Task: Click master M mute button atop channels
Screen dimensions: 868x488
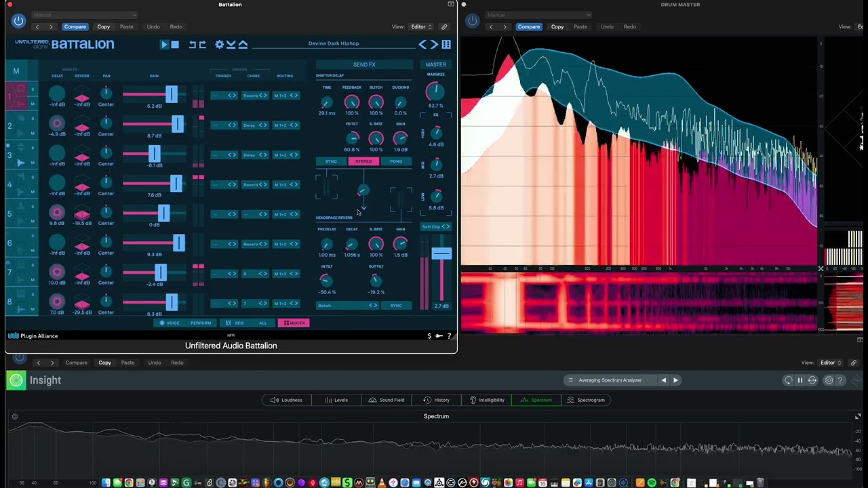Action: (x=16, y=70)
